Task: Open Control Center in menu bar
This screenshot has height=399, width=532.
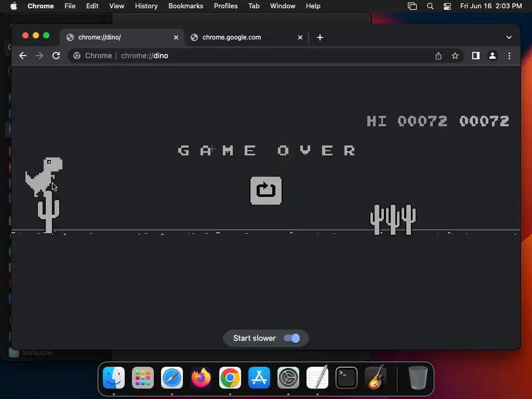Action: pos(447,6)
